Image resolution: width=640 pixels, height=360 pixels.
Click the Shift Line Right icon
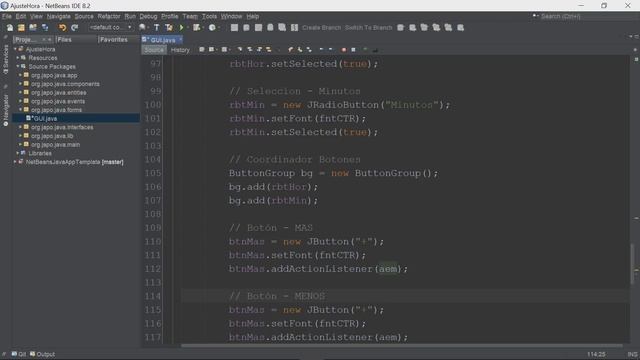[330, 50]
